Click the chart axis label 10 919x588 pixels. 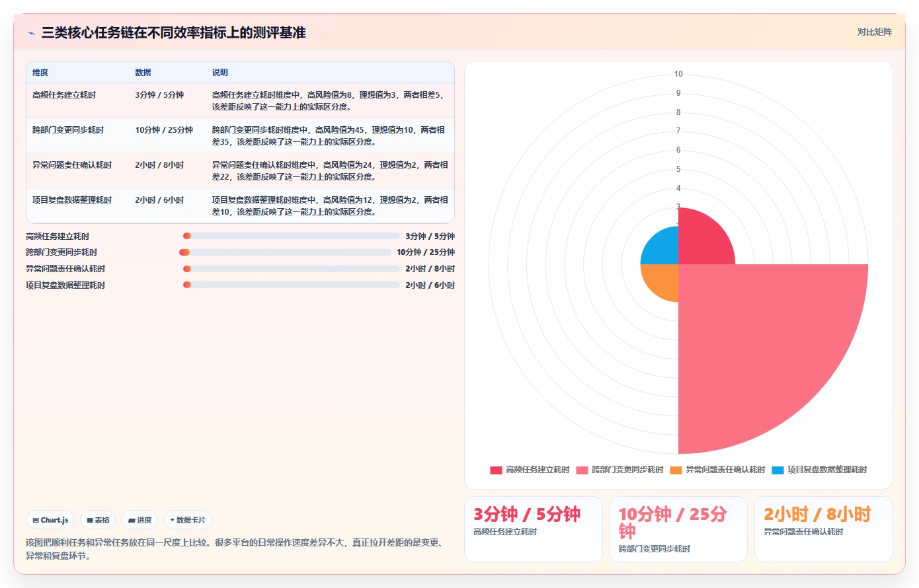tap(678, 74)
